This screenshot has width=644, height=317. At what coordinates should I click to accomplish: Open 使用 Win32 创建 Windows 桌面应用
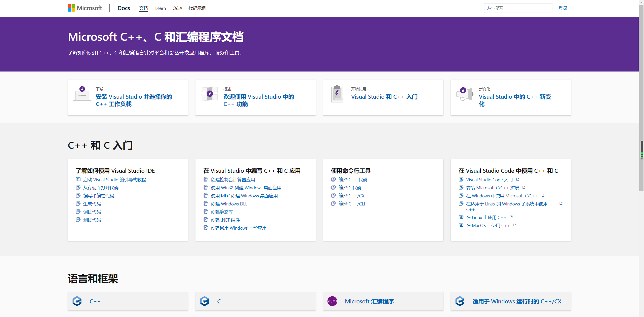246,188
